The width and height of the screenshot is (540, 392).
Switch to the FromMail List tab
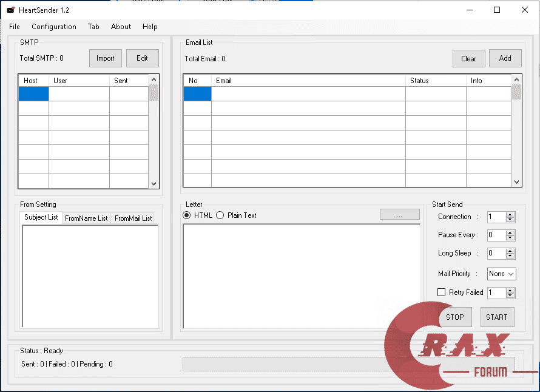(x=133, y=218)
